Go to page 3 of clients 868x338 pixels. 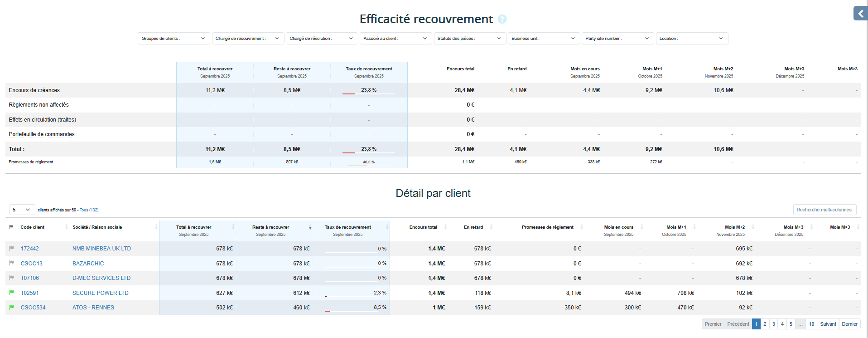point(773,324)
